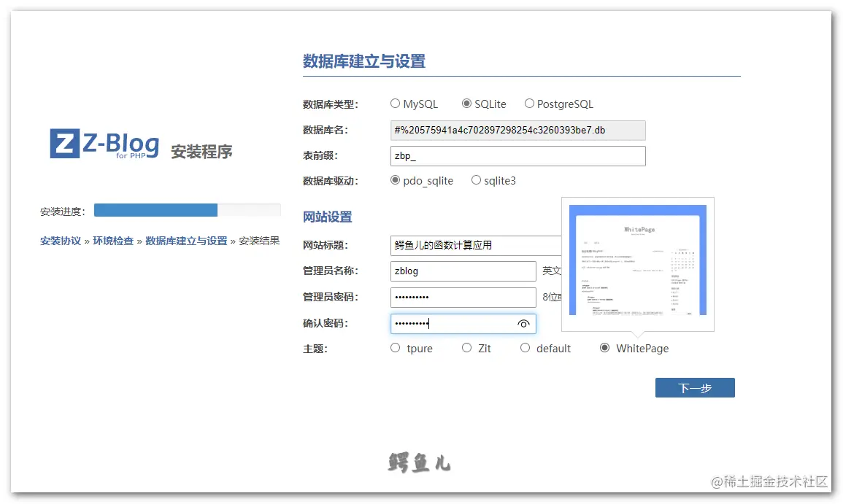The width and height of the screenshot is (843, 504).
Task: Choose the default theme
Action: (x=525, y=348)
